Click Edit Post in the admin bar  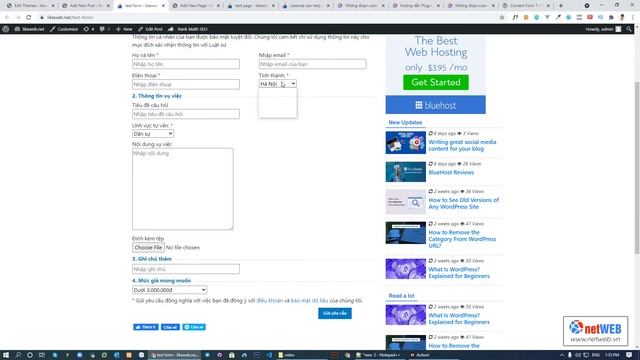click(x=150, y=29)
